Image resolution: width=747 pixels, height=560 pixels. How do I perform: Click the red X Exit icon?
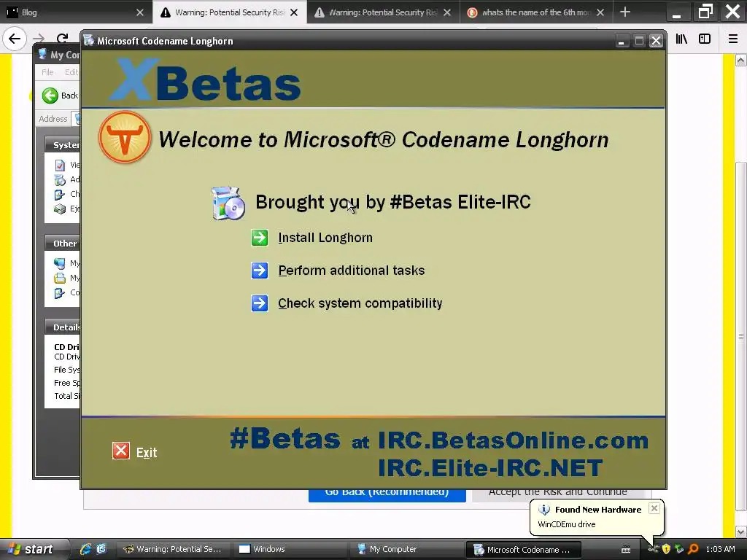tap(121, 451)
